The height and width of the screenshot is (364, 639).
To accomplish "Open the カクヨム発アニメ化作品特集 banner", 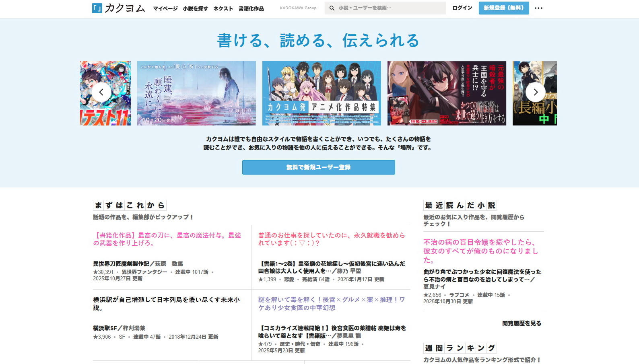I will pyautogui.click(x=322, y=93).
